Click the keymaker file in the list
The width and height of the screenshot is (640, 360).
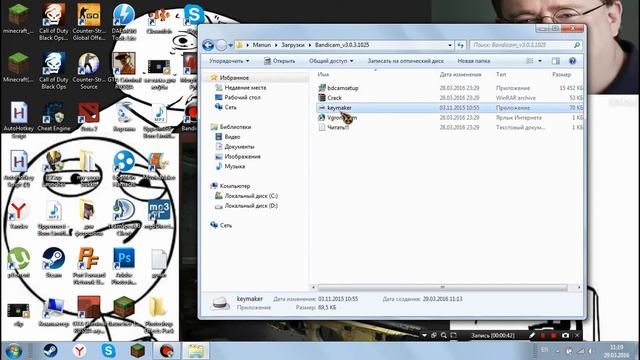[x=450, y=108]
